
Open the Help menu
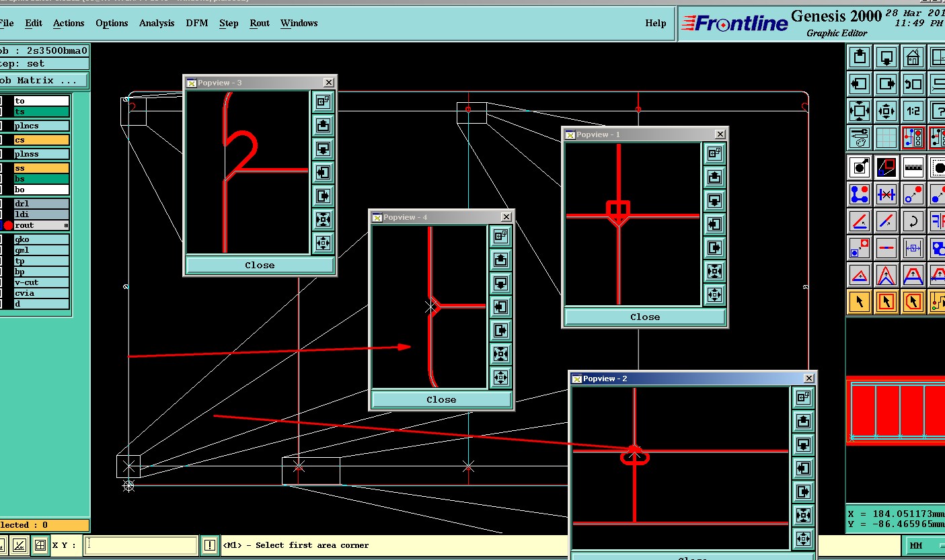coord(656,23)
